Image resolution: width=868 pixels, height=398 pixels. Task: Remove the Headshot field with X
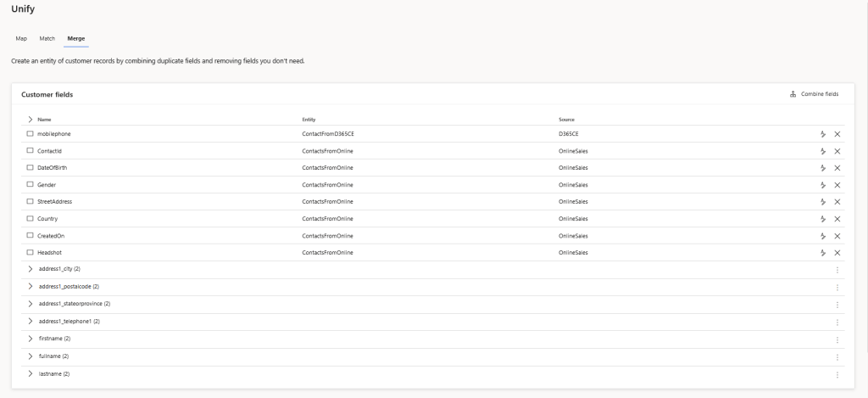837,253
